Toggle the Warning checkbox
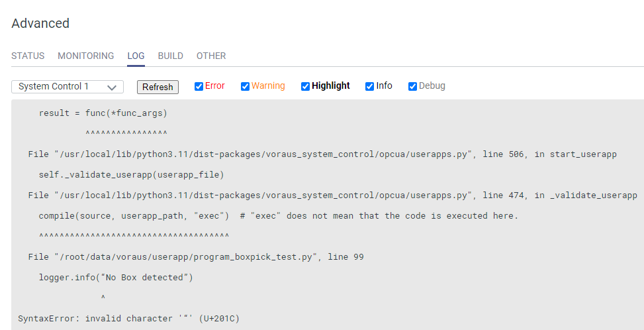This screenshot has height=330, width=644. [245, 86]
